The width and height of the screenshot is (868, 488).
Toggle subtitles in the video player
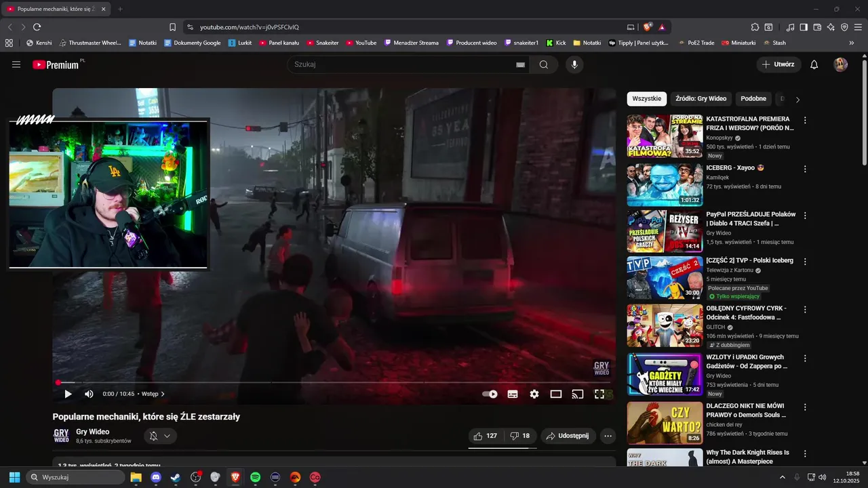pyautogui.click(x=513, y=394)
